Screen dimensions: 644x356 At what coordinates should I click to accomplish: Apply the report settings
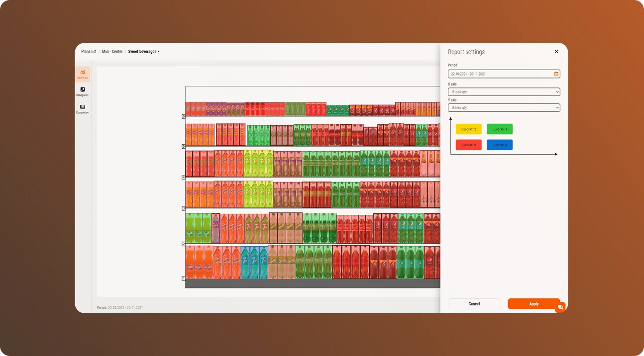coord(534,304)
